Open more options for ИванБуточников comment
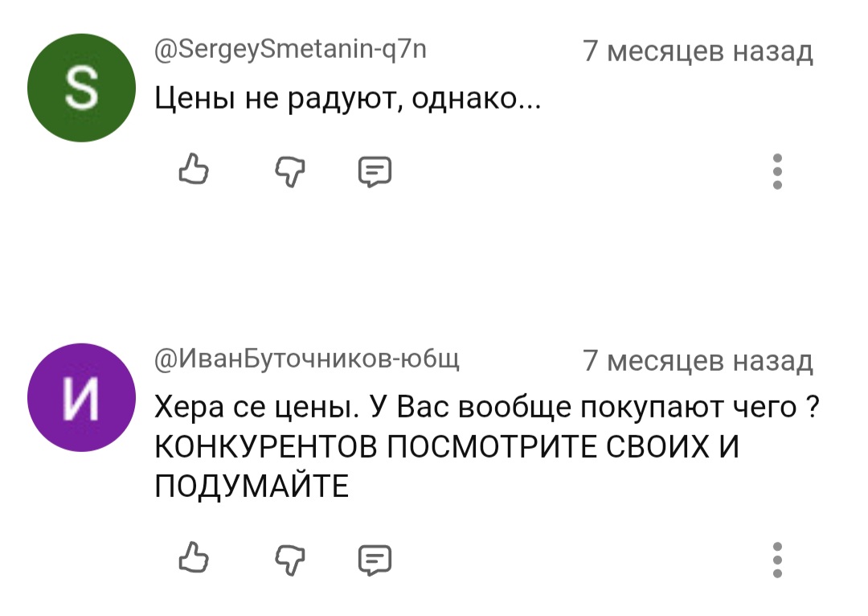Viewport: 868px width, 616px height. coord(777,559)
